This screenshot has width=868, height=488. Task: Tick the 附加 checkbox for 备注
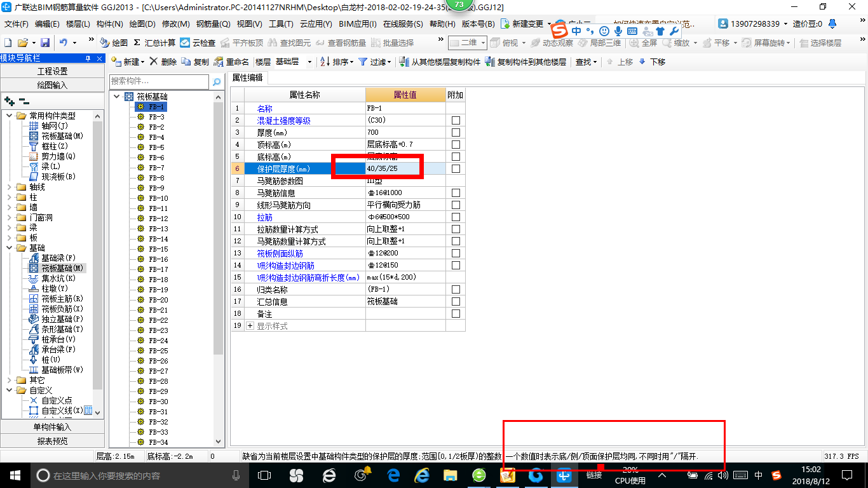(456, 313)
